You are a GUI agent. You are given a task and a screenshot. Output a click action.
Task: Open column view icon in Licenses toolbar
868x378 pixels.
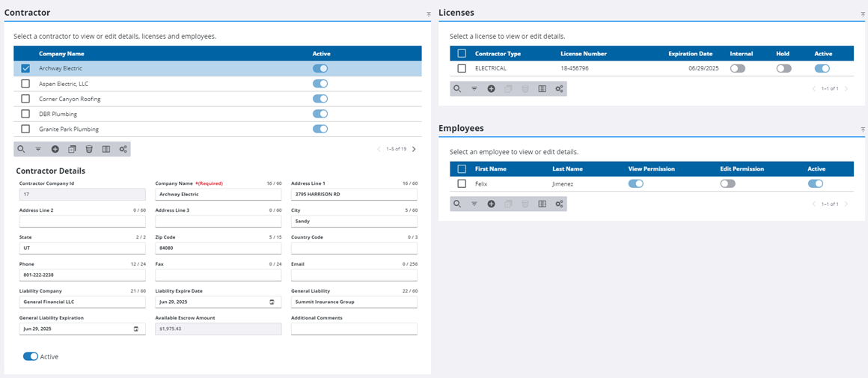[542, 88]
